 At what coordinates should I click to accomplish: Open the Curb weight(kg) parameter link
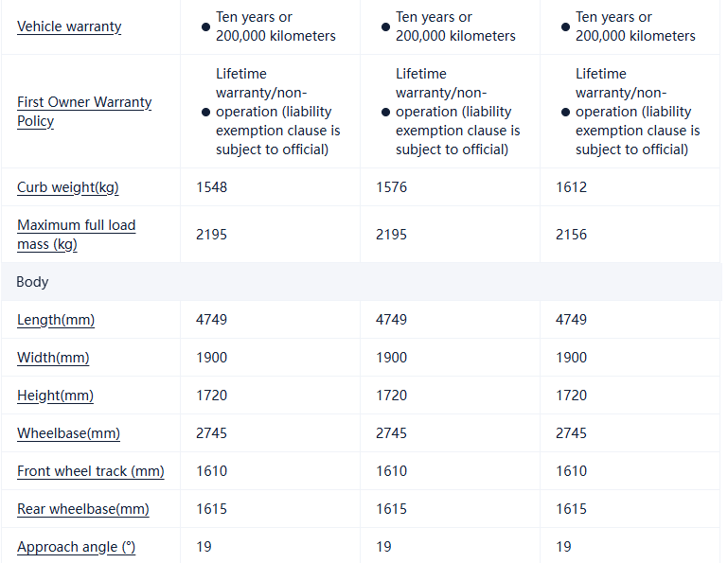coord(68,187)
